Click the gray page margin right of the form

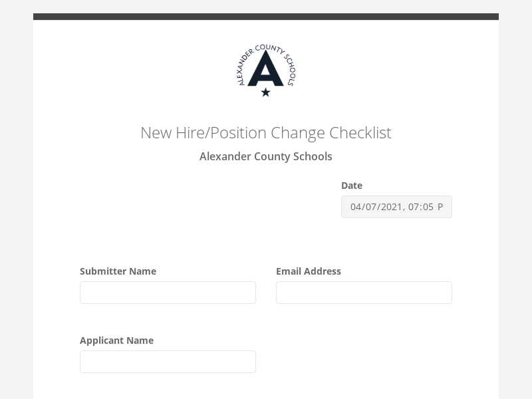click(x=516, y=199)
